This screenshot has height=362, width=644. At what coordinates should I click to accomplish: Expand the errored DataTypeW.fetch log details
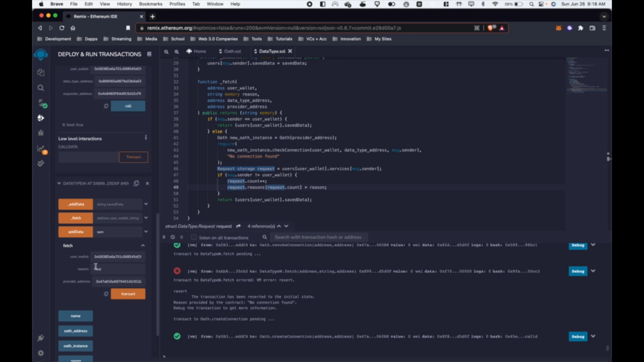click(x=593, y=271)
